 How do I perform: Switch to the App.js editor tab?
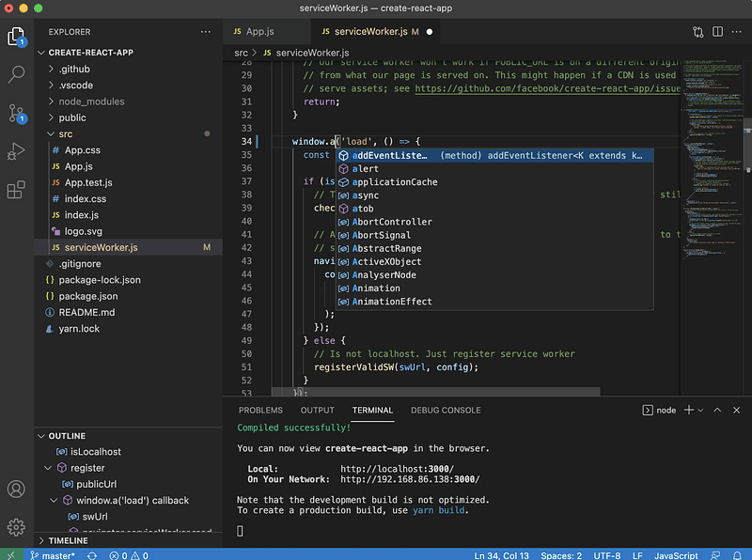pos(259,32)
